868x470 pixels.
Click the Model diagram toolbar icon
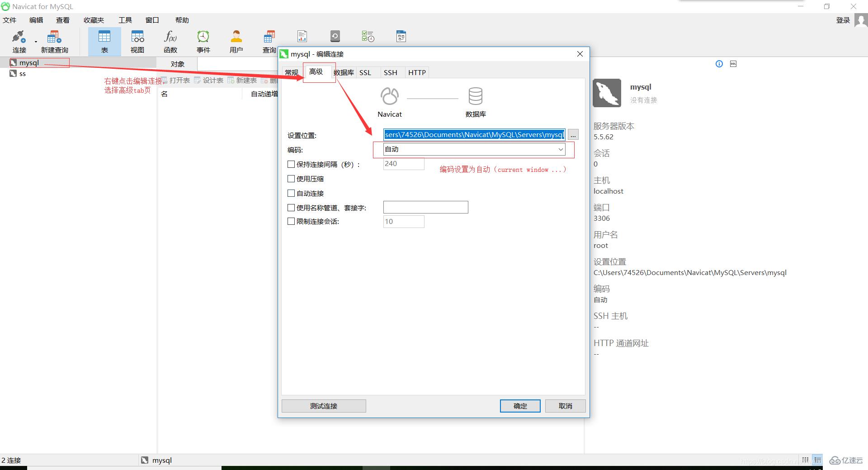[x=401, y=36]
